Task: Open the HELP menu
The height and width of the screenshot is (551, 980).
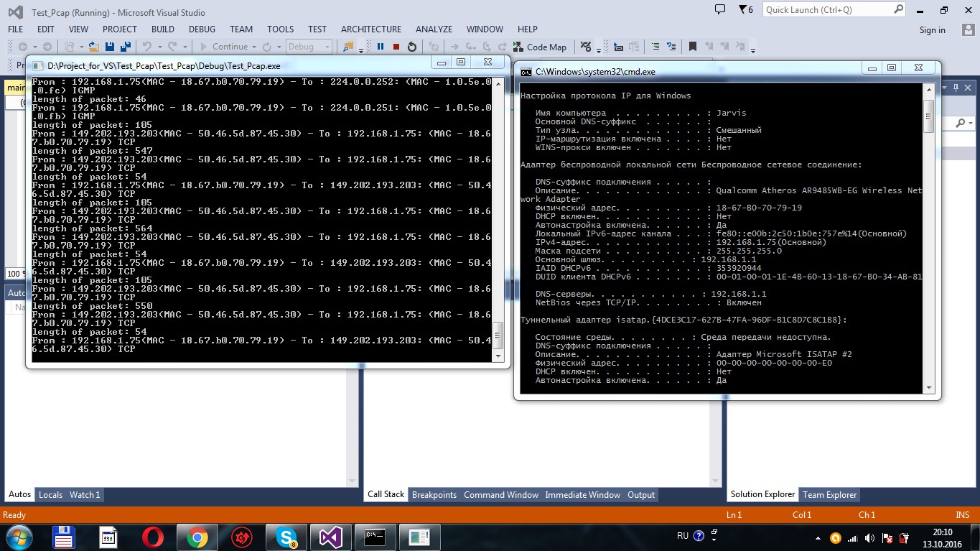Action: click(x=528, y=29)
